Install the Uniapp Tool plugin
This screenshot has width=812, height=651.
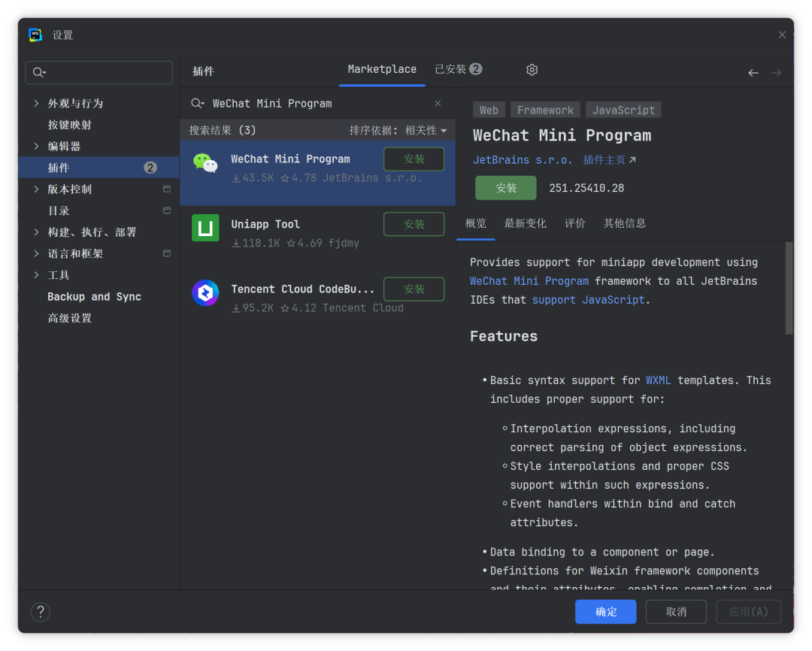[414, 224]
